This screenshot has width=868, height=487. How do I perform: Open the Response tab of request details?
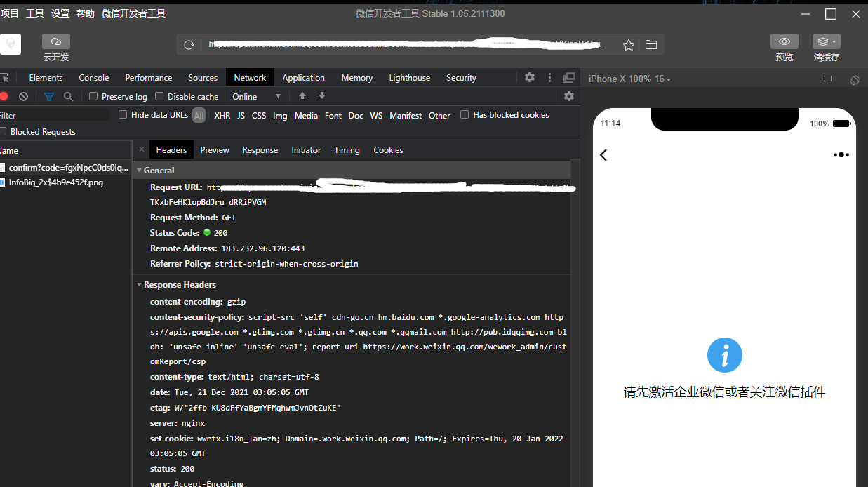coord(260,150)
